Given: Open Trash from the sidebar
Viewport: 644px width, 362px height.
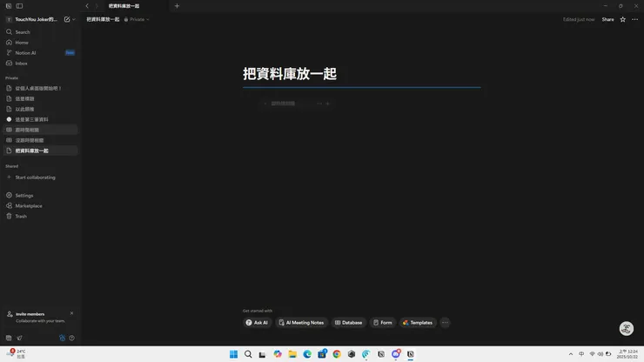Looking at the screenshot, I should point(40,216).
